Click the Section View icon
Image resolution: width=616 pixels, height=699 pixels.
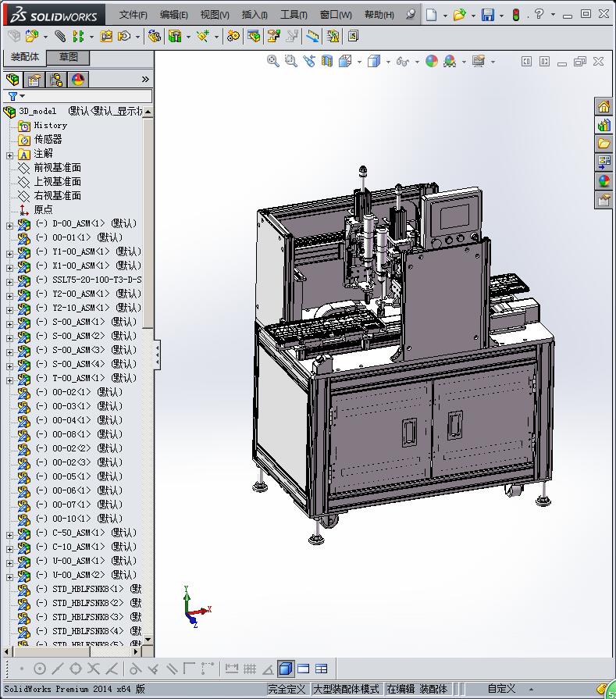327,61
